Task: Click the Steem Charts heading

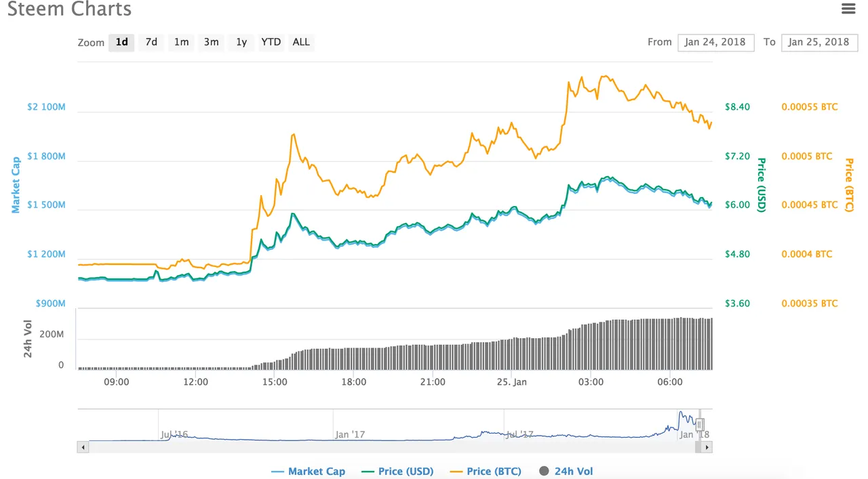Action: (69, 9)
